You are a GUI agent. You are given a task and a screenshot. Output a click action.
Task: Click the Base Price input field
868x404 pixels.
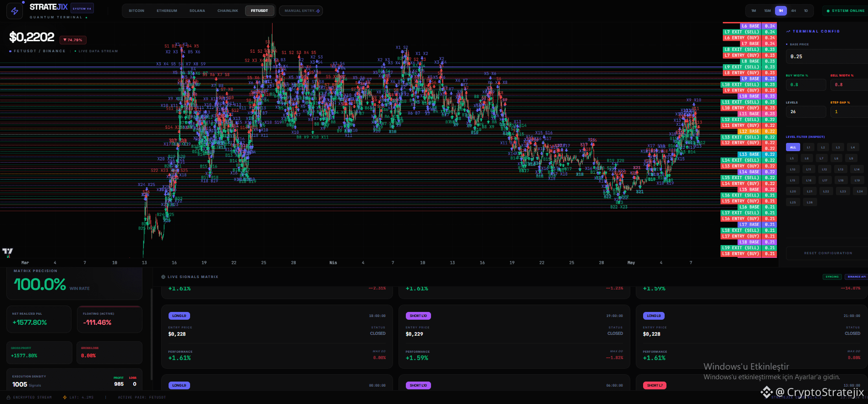(x=827, y=56)
